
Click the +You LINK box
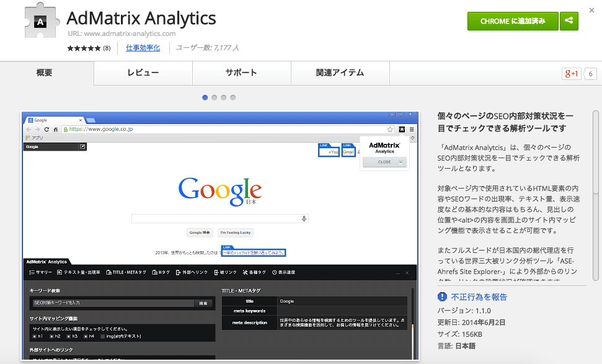click(x=329, y=152)
